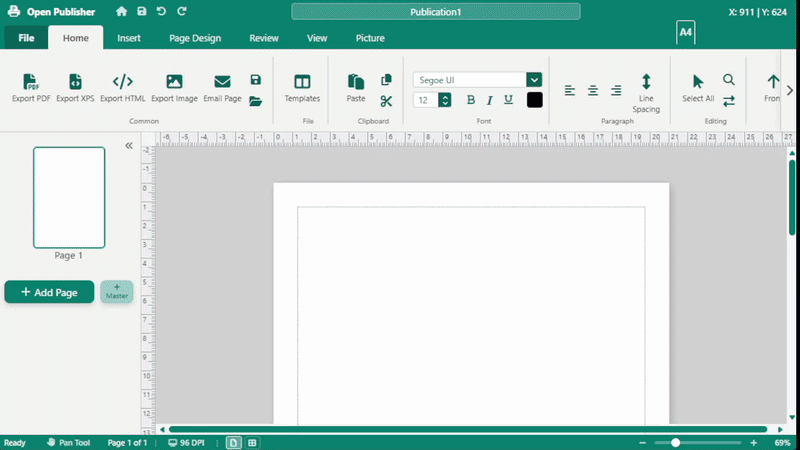Click the Open Publisher printer logo
This screenshot has height=450, width=800.
tap(14, 11)
